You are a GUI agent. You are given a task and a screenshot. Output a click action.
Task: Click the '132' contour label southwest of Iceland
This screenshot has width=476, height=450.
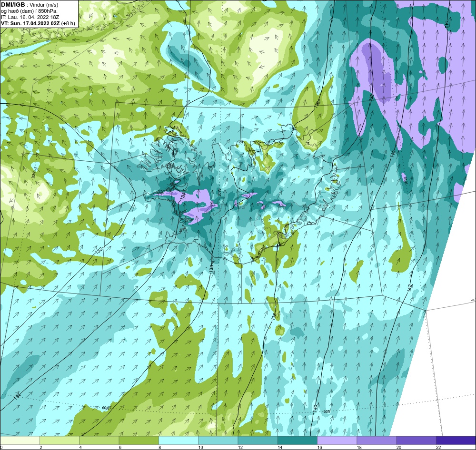[99, 250]
